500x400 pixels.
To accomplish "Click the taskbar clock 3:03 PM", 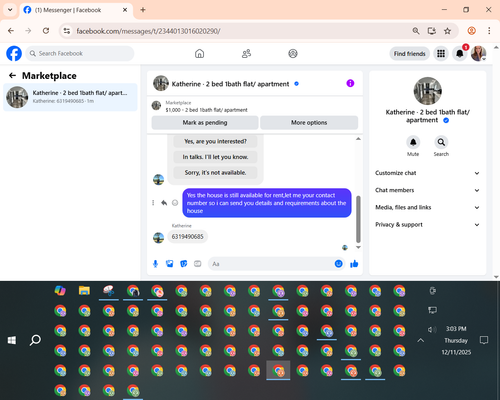I will click(x=456, y=329).
